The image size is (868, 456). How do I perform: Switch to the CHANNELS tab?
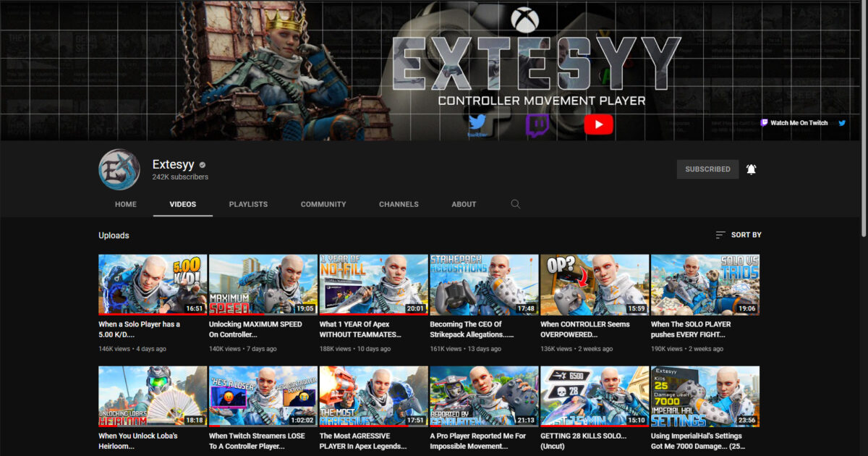[399, 204]
